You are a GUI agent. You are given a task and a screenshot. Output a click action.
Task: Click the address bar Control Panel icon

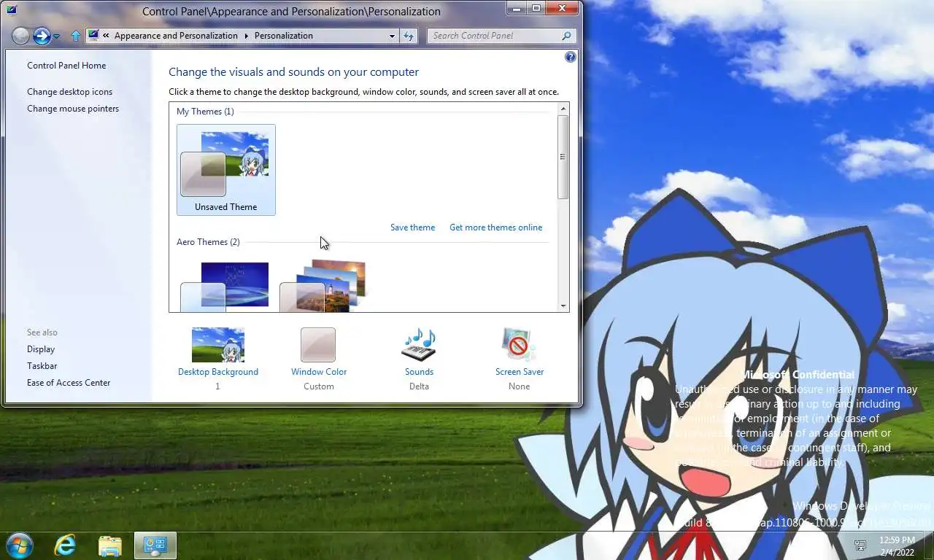point(93,35)
